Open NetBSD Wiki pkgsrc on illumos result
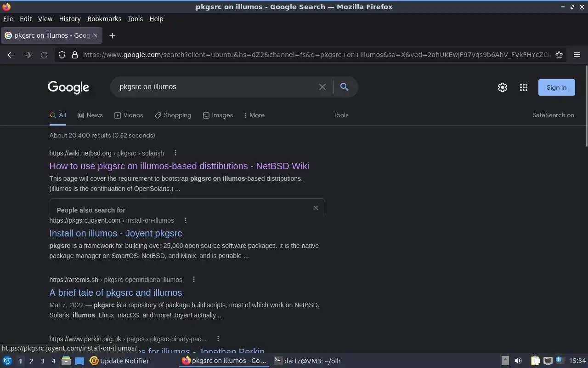 tap(179, 166)
